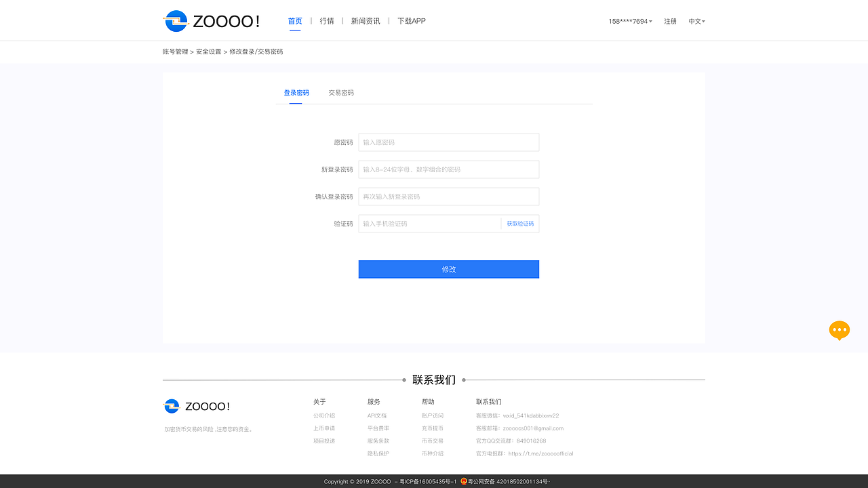868x488 pixels.
Task: Click the 服务 footer column heading
Action: tap(374, 402)
